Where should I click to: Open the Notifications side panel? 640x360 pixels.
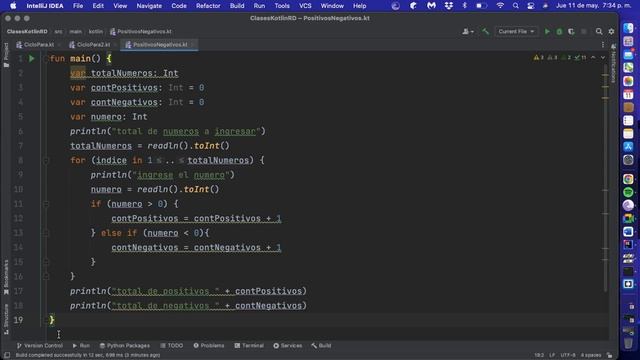point(613,63)
